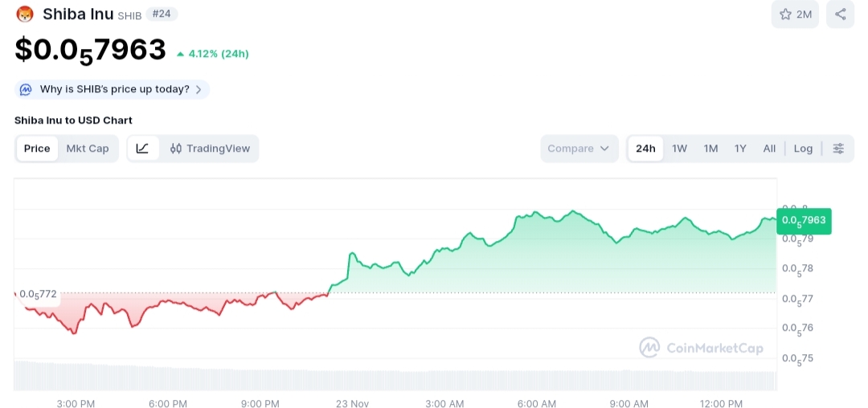Screen dimensions: 868x408
Task: Switch to TradingView candlestick chart
Action: [x=211, y=148]
